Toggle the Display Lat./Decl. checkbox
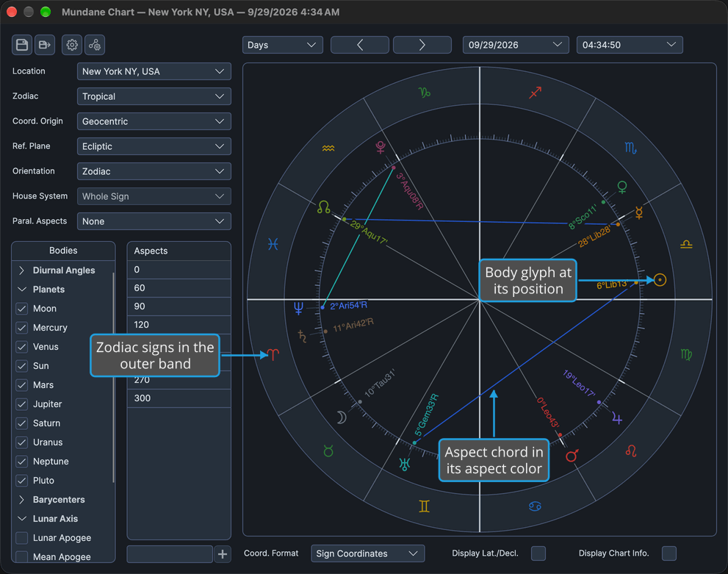 (538, 553)
